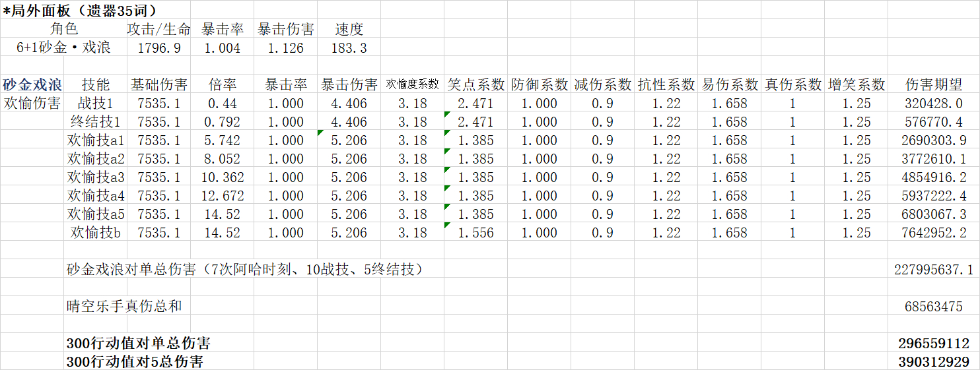Click the crit damage value 1.126
This screenshot has width=980, height=370.
click(285, 47)
